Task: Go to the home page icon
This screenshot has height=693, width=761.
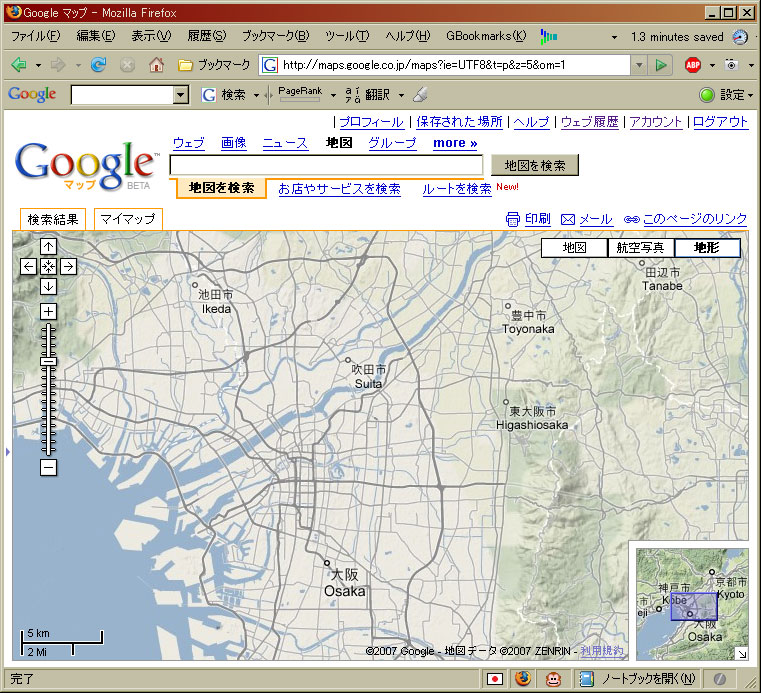Action: coord(156,65)
